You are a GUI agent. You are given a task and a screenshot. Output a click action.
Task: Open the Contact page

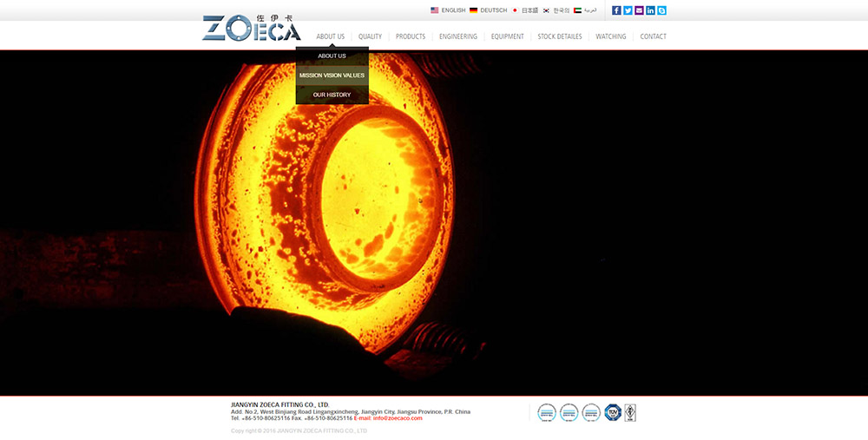pos(653,36)
